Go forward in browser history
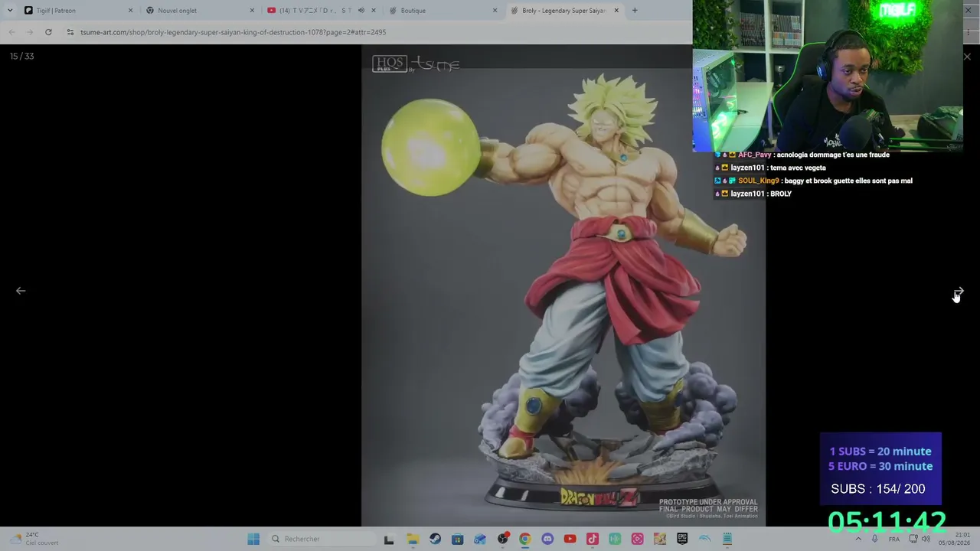The height and width of the screenshot is (551, 980). [x=30, y=32]
